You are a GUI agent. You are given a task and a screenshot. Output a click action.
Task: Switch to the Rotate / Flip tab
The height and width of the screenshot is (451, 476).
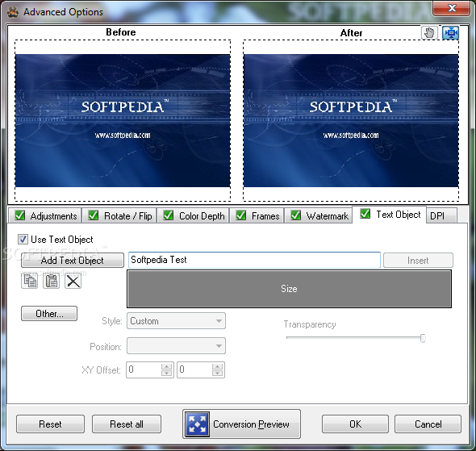(119, 215)
